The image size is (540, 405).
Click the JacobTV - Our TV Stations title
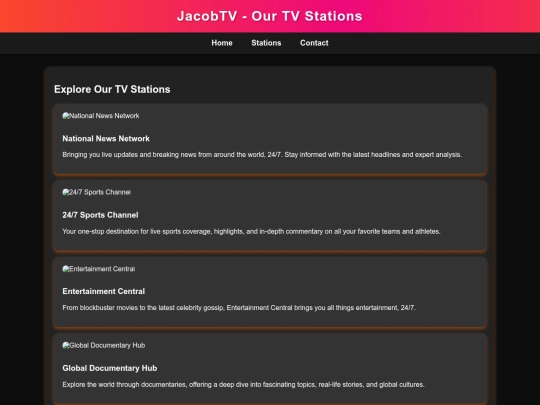[270, 16]
